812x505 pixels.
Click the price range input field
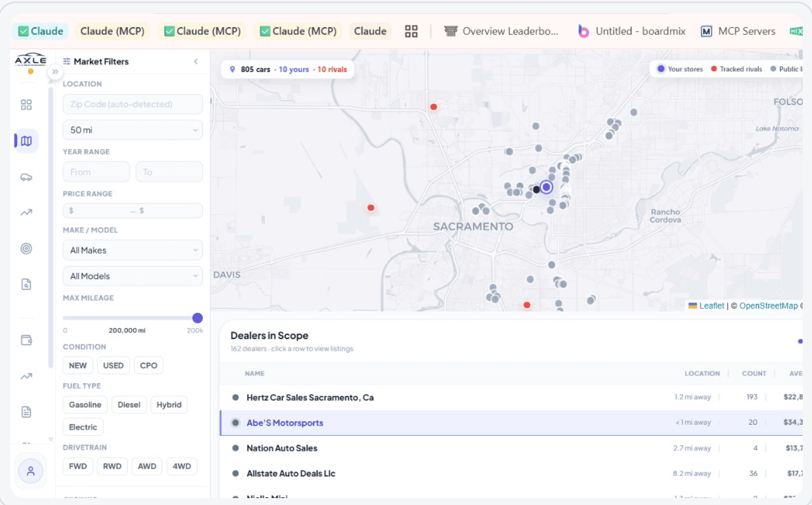(x=132, y=211)
